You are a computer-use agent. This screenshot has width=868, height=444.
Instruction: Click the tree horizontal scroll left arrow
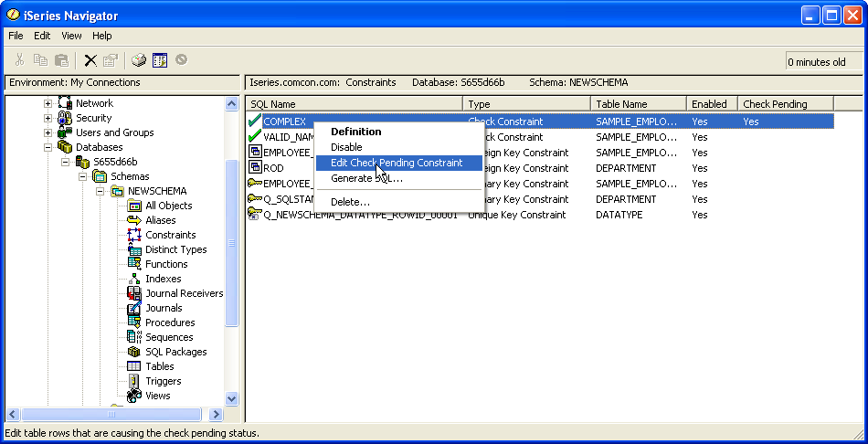coord(13,414)
